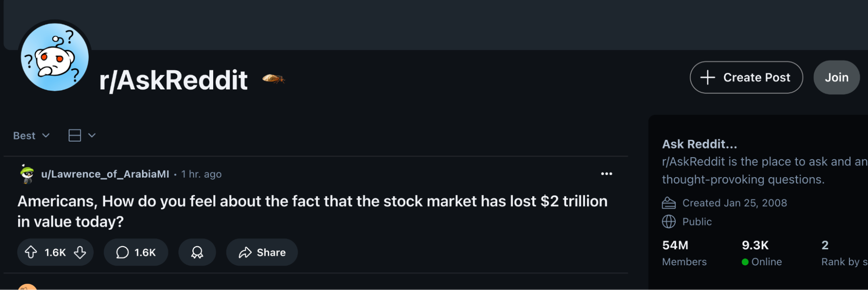
Task: Click the Ask Reddit... sidebar heading
Action: click(x=699, y=144)
